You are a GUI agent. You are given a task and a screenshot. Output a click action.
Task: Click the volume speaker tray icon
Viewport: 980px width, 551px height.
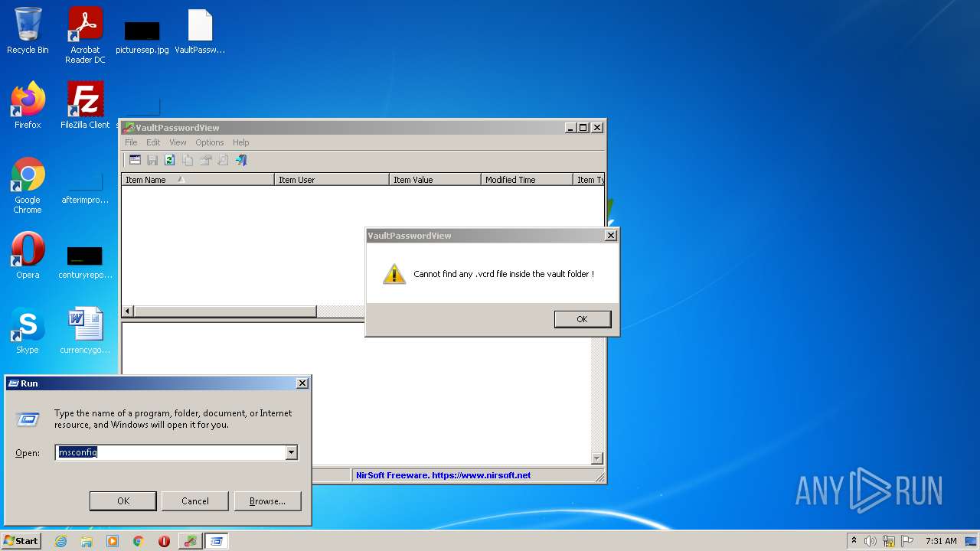coord(871,541)
